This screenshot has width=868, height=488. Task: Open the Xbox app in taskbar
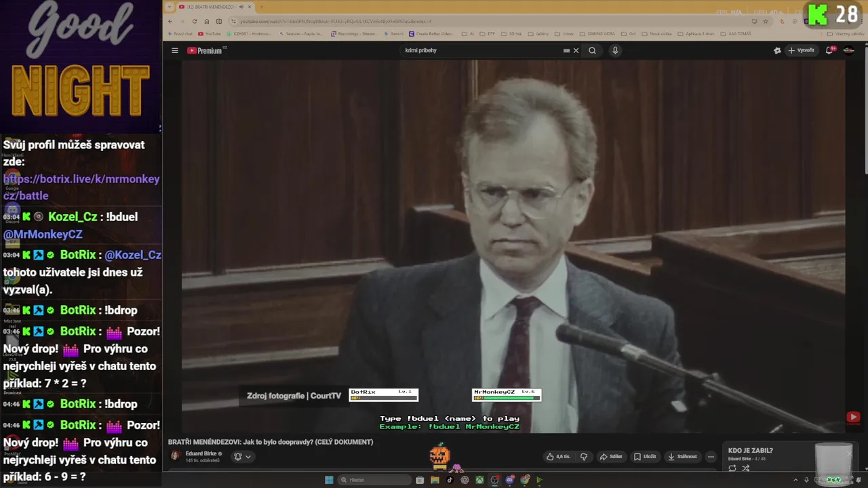[479, 480]
